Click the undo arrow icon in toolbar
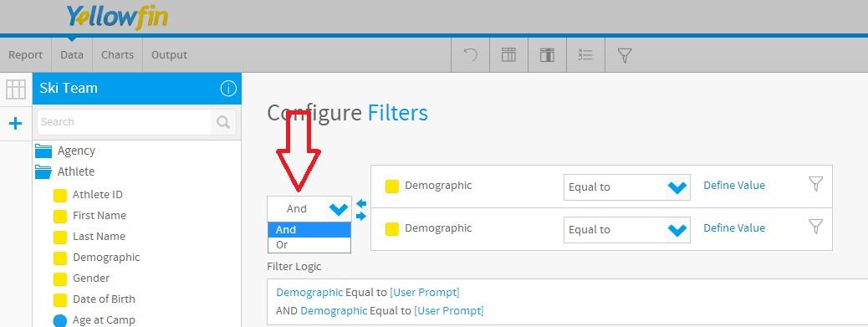The width and height of the screenshot is (868, 327). coord(471,54)
